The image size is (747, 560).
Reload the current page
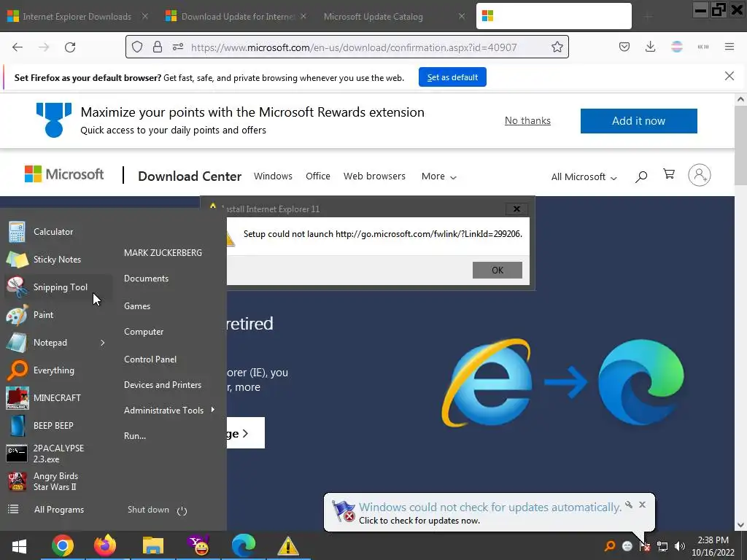pos(70,47)
